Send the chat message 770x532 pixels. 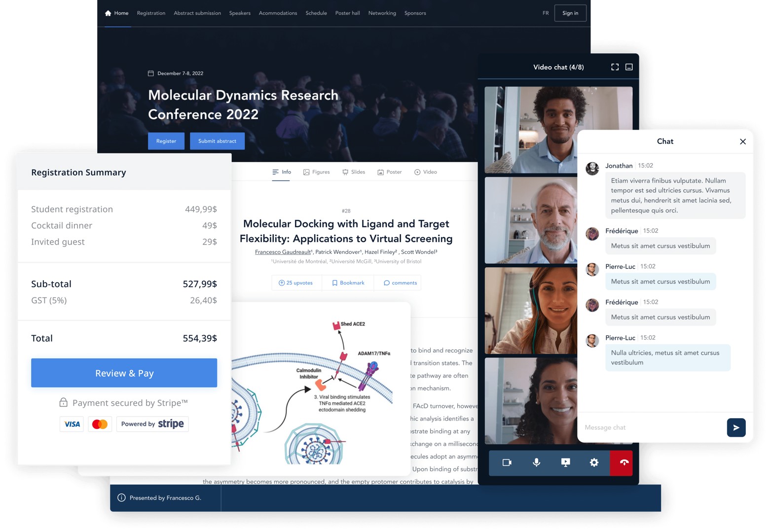coord(735,427)
